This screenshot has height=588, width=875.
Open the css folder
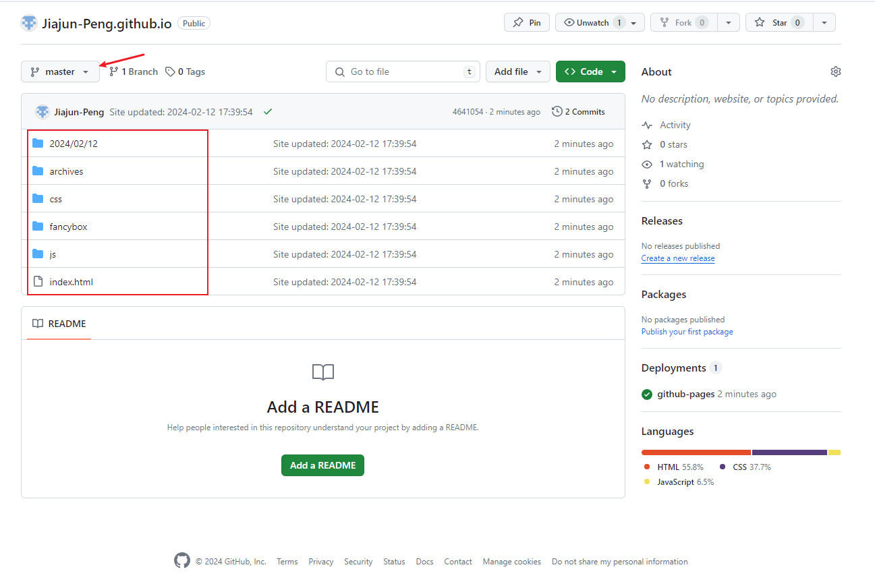pos(55,199)
